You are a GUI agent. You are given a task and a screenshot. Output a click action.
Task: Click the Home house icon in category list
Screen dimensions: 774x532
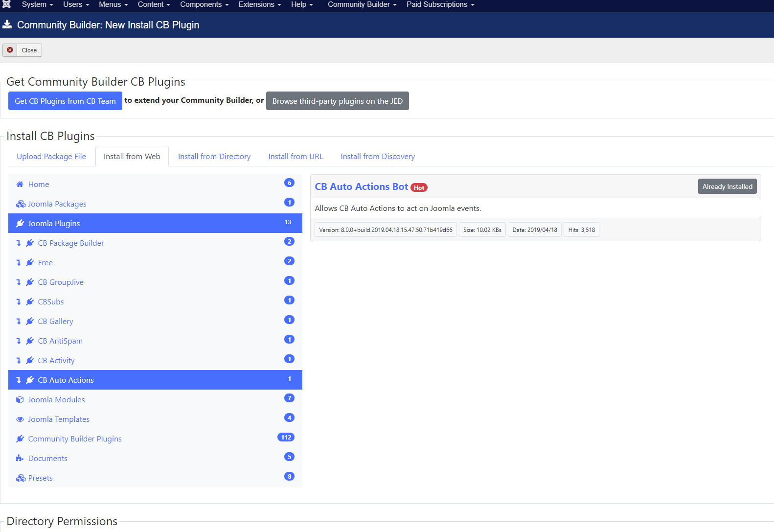(x=20, y=185)
